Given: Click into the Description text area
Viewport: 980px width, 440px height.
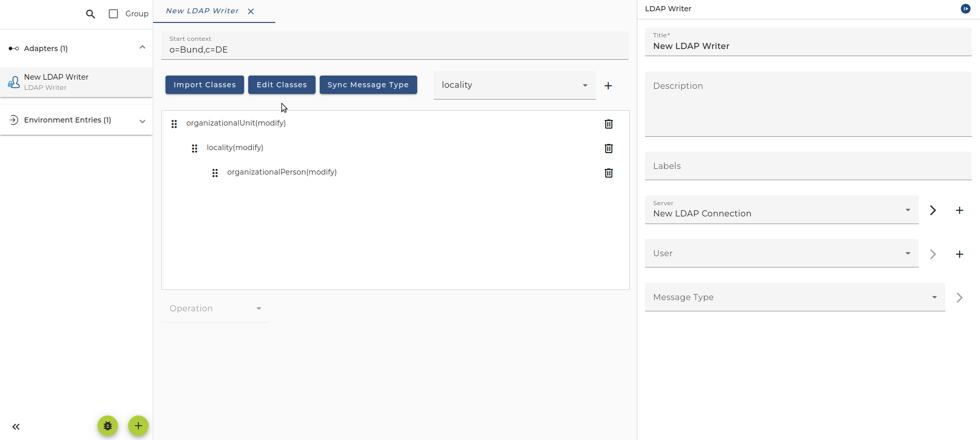Looking at the screenshot, I should (x=808, y=104).
